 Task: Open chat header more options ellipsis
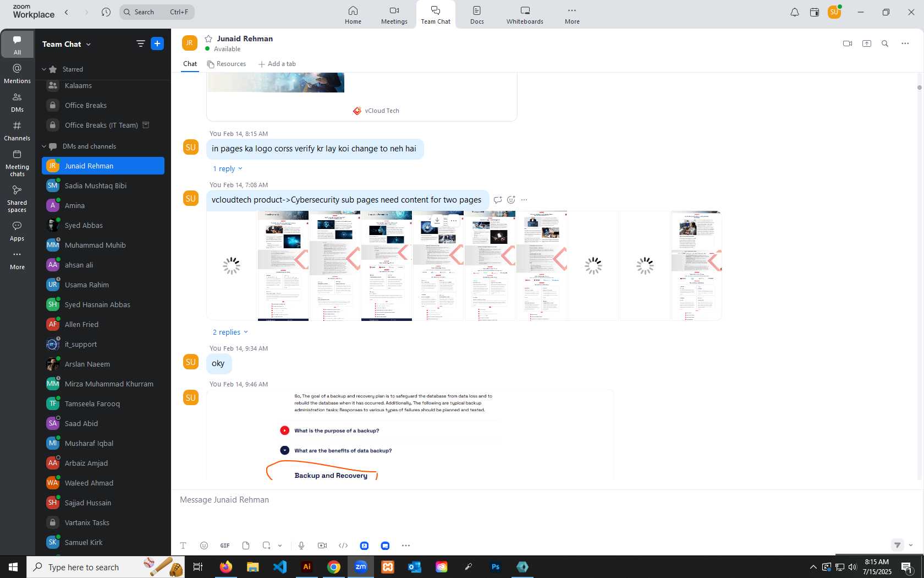click(x=905, y=43)
